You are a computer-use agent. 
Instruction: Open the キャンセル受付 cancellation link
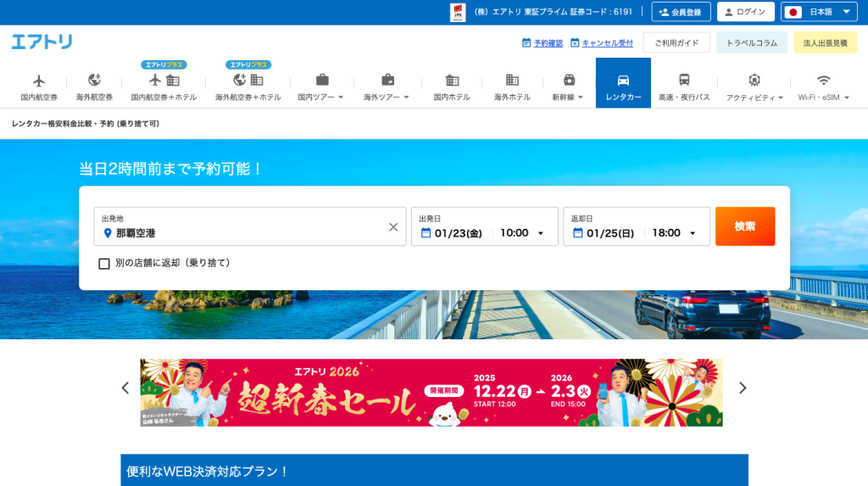point(601,42)
